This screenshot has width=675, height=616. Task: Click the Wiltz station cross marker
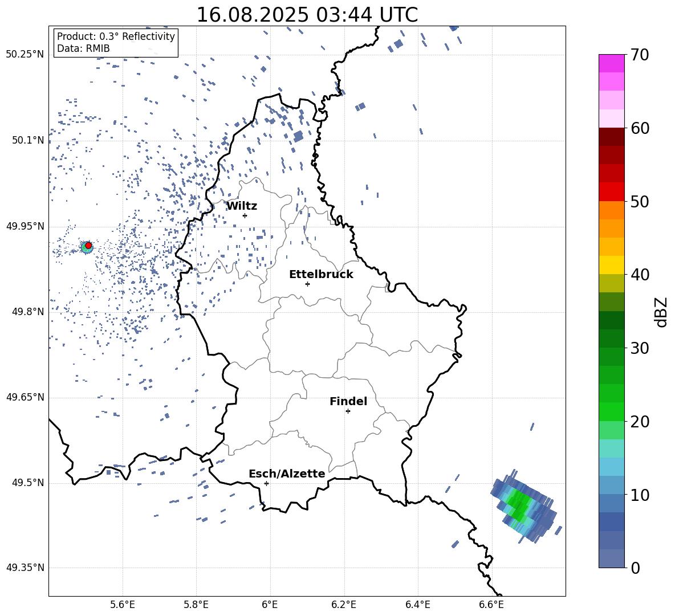(245, 215)
